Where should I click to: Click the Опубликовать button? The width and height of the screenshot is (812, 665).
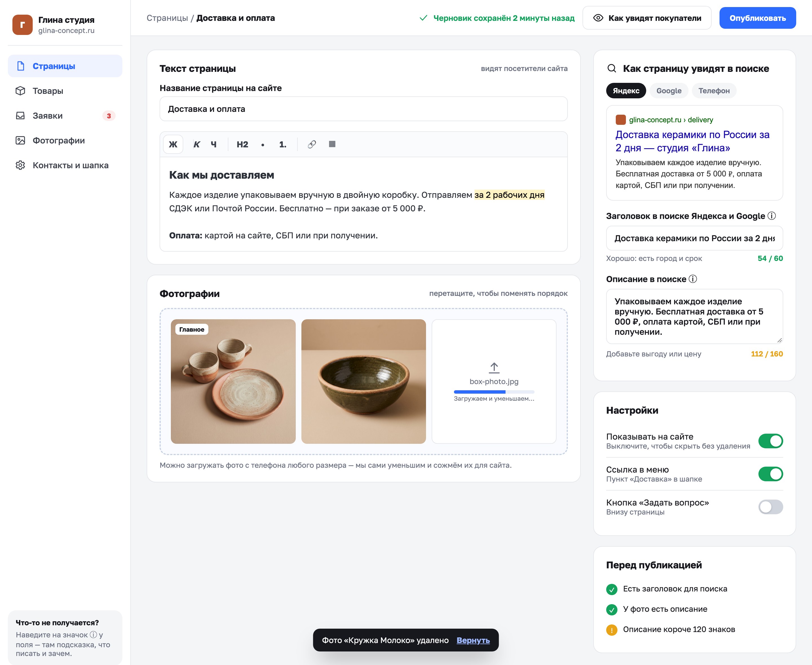coord(757,18)
